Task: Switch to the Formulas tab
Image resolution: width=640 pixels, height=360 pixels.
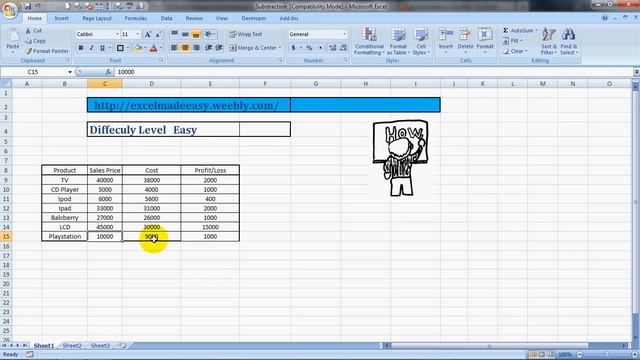Action: point(136,18)
